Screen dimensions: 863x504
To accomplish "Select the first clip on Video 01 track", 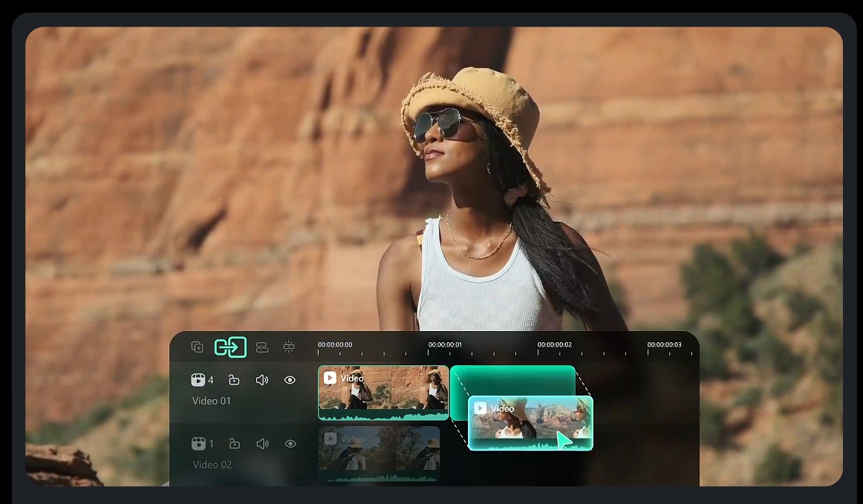I will pos(383,393).
